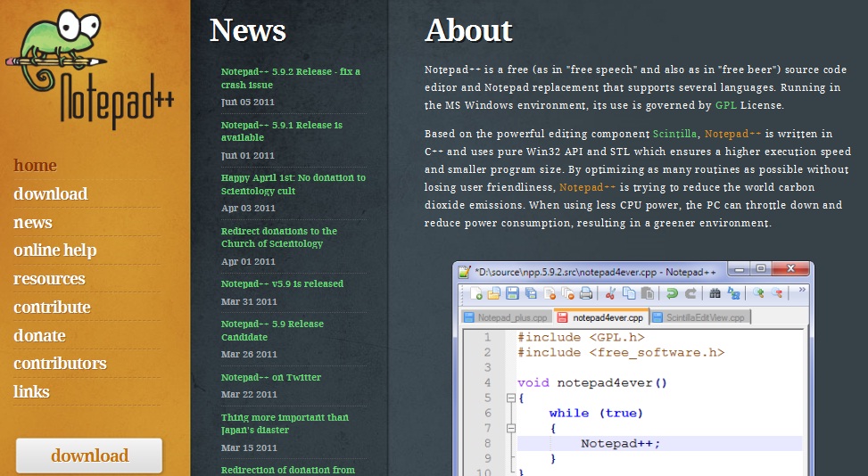Click the gray Redo arrow icon
Viewport: 868px width, 476px height.
(x=690, y=293)
